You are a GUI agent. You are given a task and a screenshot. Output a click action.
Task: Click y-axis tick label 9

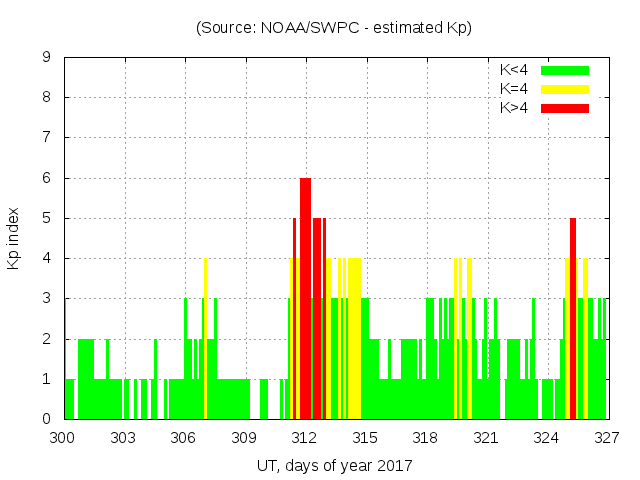coord(47,57)
